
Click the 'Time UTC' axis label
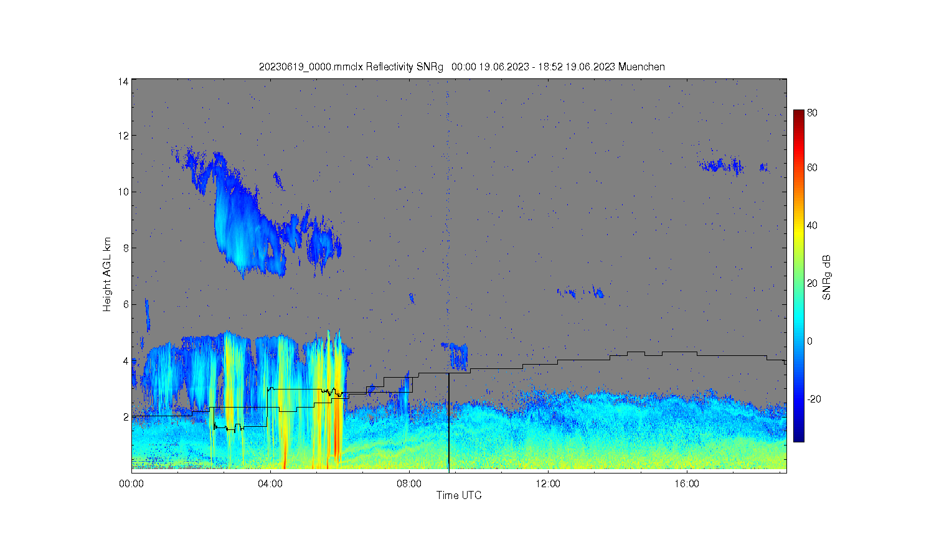coord(459,495)
